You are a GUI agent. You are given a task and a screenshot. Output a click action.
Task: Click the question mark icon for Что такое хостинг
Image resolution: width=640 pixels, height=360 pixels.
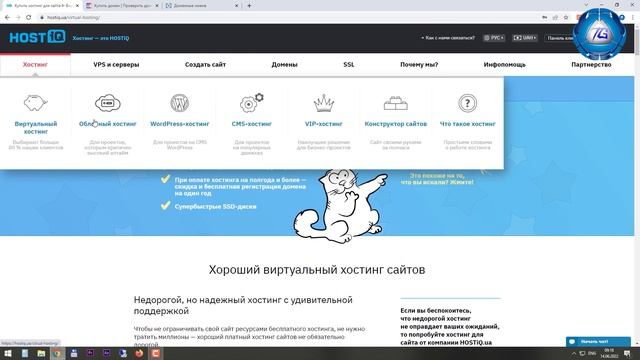[467, 103]
